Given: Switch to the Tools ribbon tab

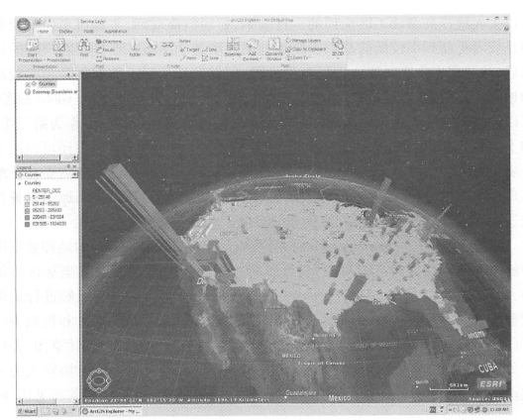Looking at the screenshot, I should tap(89, 31).
